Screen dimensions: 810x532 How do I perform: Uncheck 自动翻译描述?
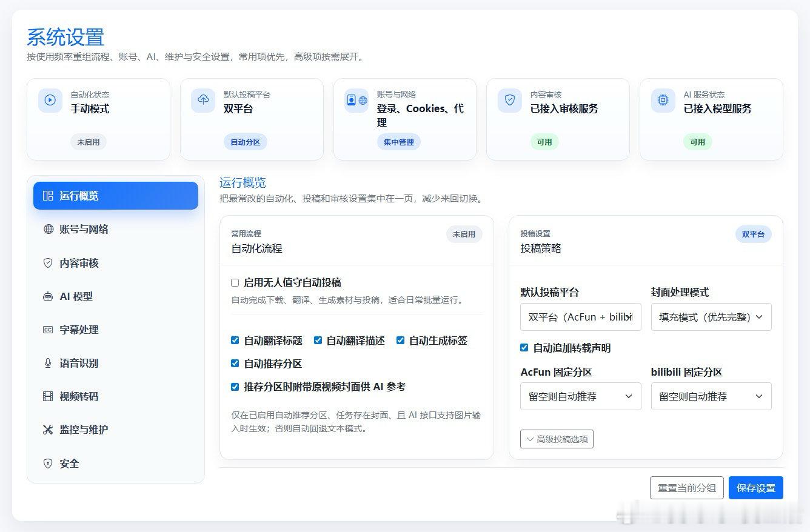tap(318, 341)
